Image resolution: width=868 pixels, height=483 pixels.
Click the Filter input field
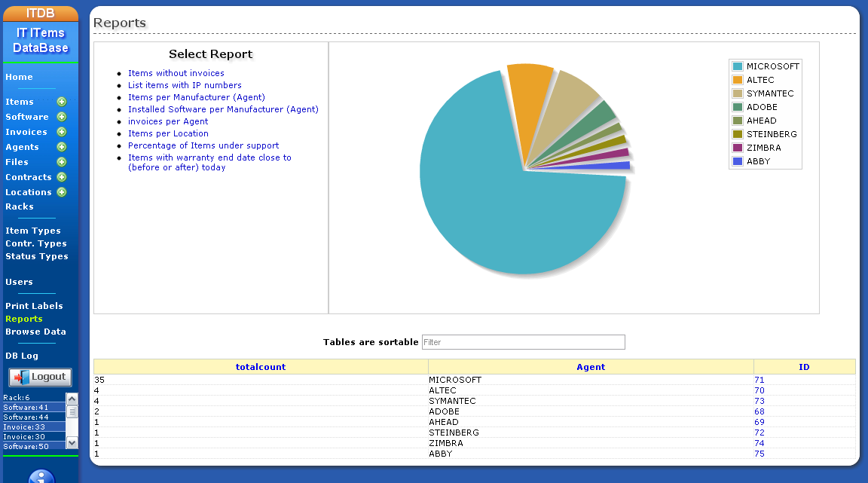pyautogui.click(x=523, y=342)
